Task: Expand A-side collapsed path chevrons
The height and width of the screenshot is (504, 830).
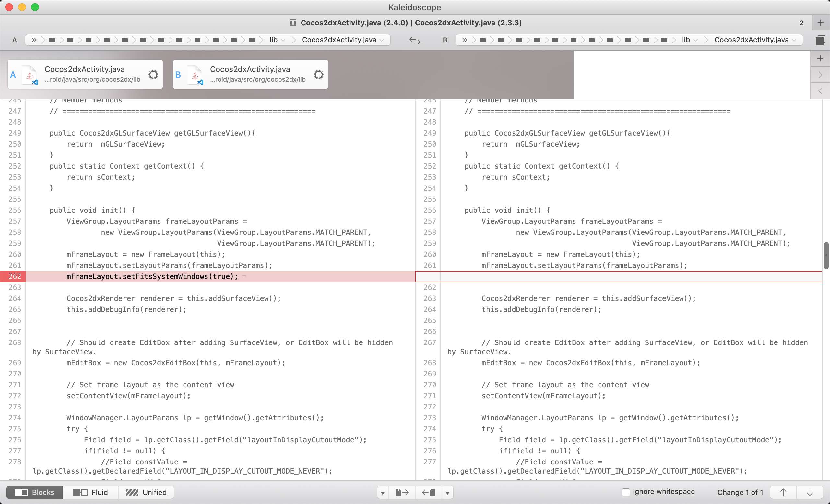Action: click(x=34, y=40)
